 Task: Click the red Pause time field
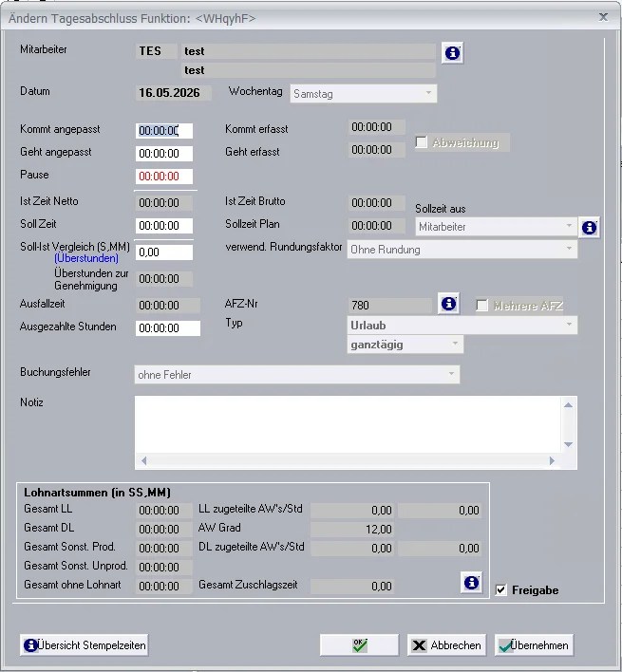tap(164, 177)
